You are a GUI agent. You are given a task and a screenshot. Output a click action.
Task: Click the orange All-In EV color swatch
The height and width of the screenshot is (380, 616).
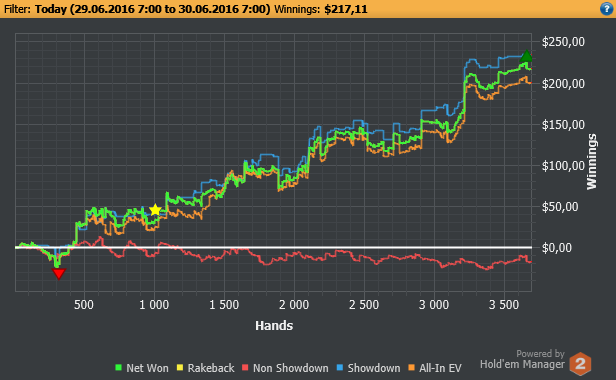pos(412,368)
